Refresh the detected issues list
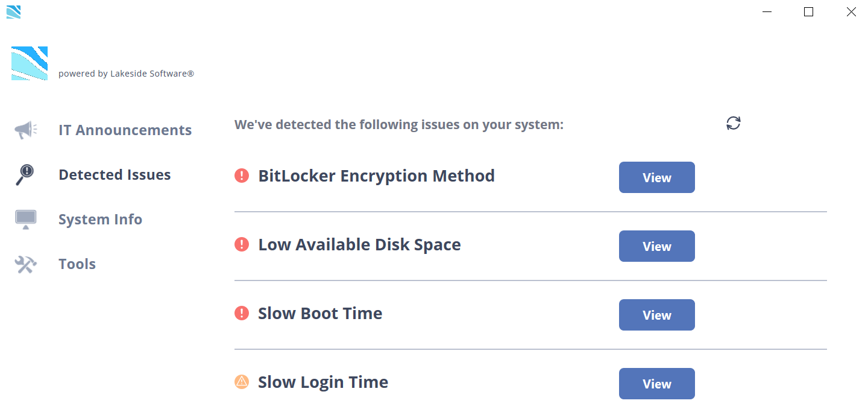This screenshot has width=868, height=415. (733, 123)
